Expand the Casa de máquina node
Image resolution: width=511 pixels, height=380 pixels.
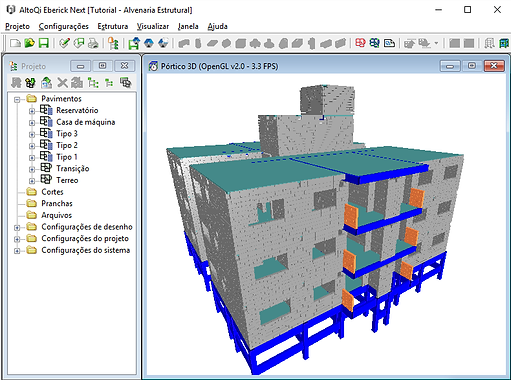32,123
